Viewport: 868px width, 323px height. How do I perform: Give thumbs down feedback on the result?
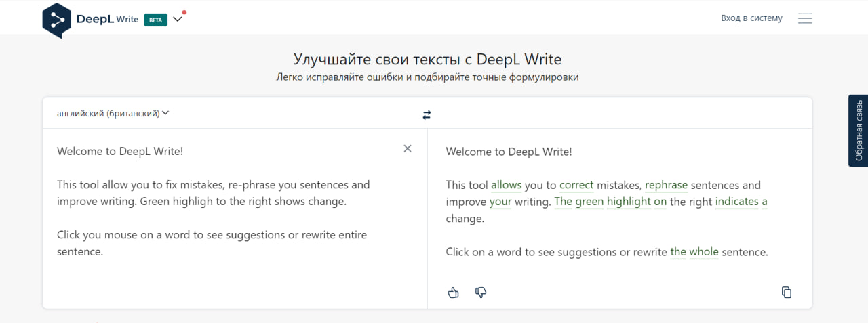[481, 293]
